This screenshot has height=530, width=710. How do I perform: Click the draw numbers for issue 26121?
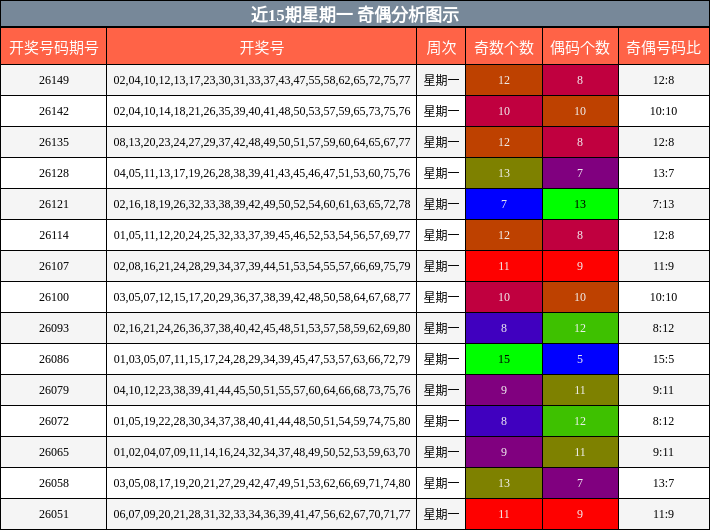(262, 204)
